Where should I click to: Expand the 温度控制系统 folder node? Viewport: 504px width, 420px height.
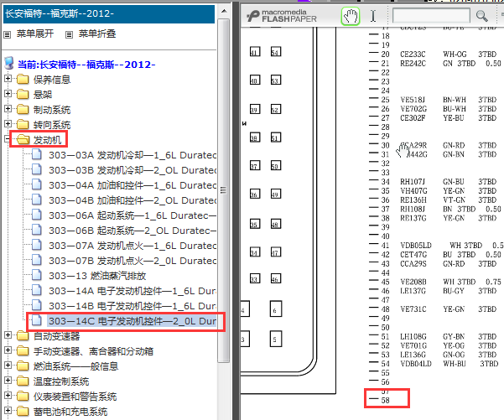8,381
